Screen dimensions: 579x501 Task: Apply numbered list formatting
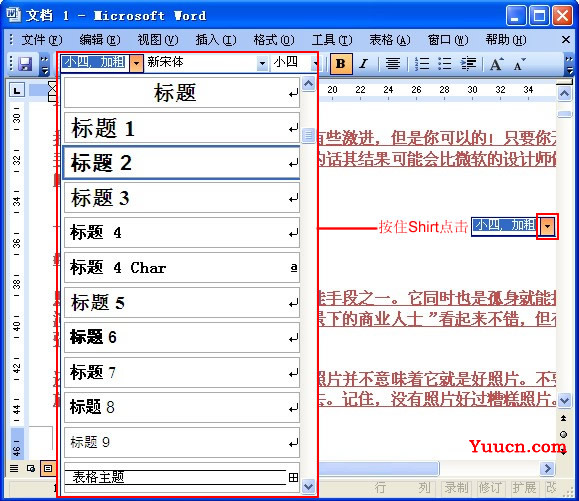pyautogui.click(x=422, y=64)
